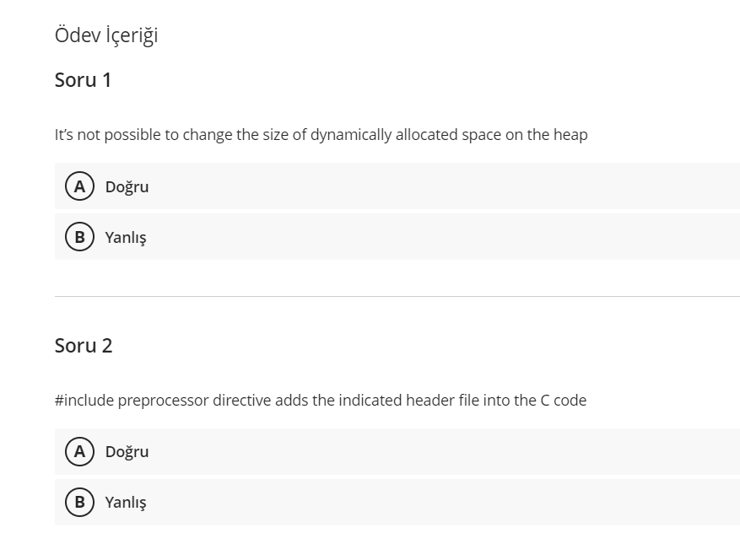This screenshot has height=560, width=740.
Task: Click the Ödev İçeriği heading
Action: [106, 35]
